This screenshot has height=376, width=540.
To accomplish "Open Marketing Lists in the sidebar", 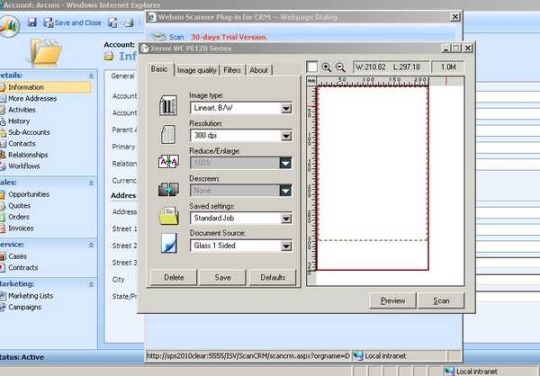I will [x=31, y=296].
